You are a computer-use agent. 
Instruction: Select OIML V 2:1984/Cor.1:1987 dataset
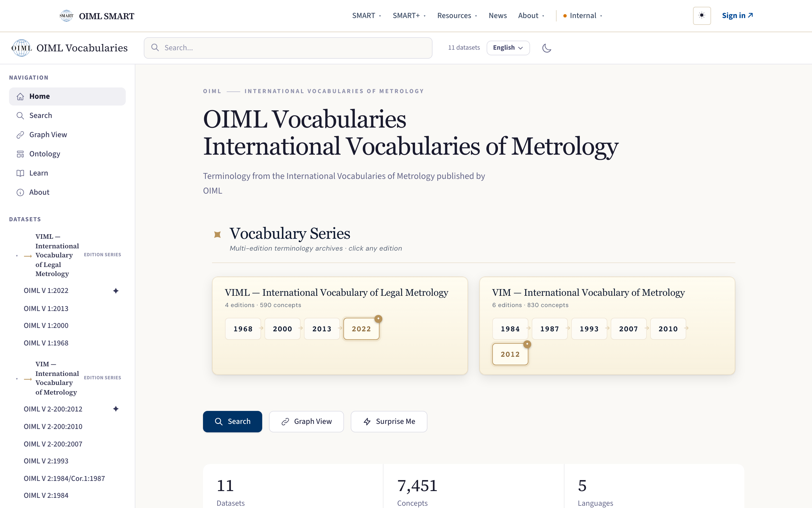pos(64,478)
